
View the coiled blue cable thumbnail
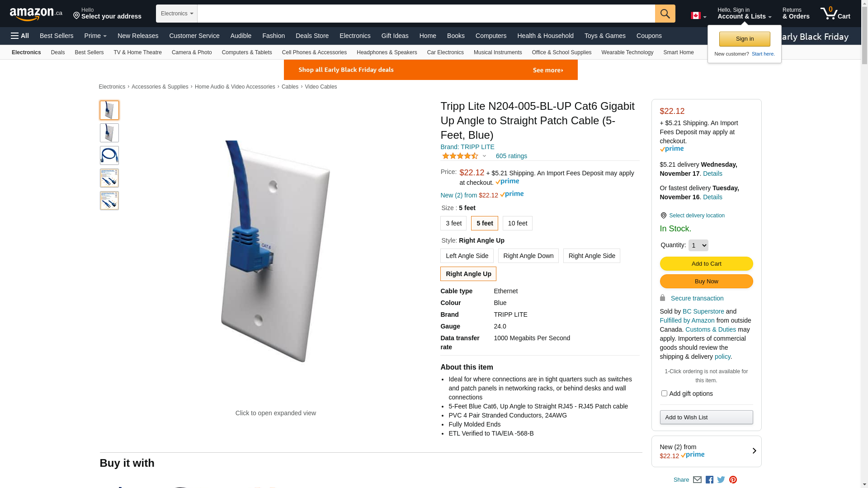pyautogui.click(x=109, y=155)
